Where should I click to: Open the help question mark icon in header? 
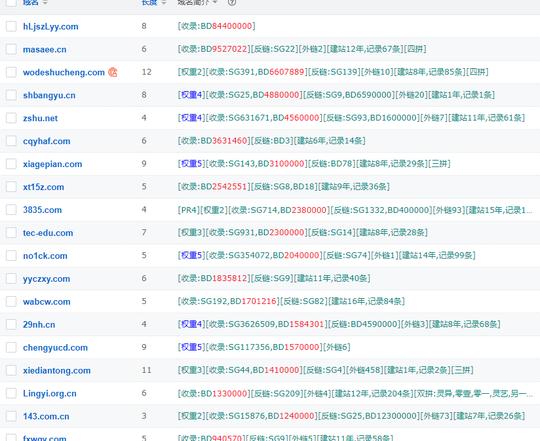tap(232, 2)
